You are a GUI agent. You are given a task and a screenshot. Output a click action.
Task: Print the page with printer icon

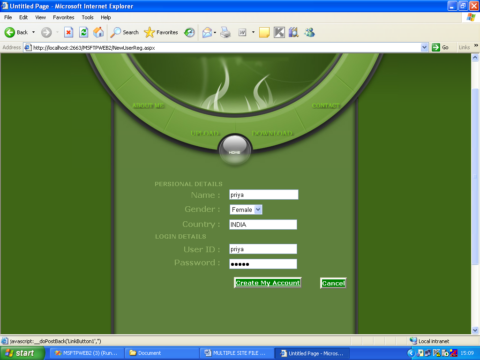click(226, 32)
